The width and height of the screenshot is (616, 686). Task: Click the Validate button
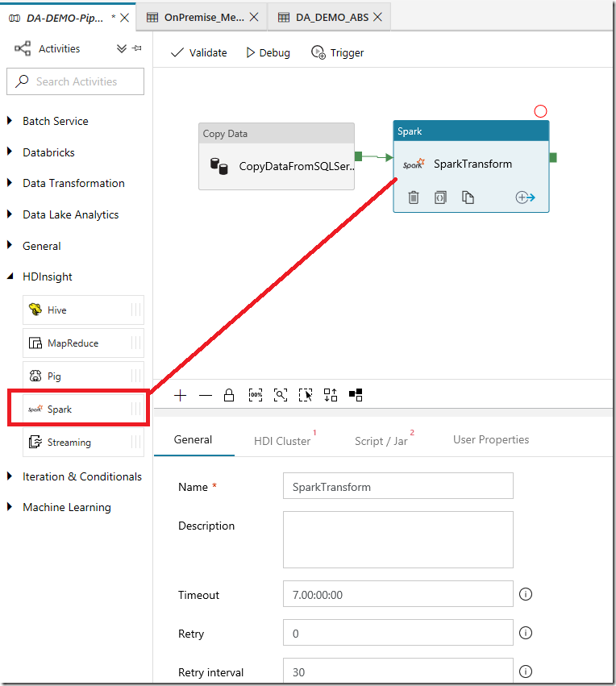pyautogui.click(x=199, y=52)
